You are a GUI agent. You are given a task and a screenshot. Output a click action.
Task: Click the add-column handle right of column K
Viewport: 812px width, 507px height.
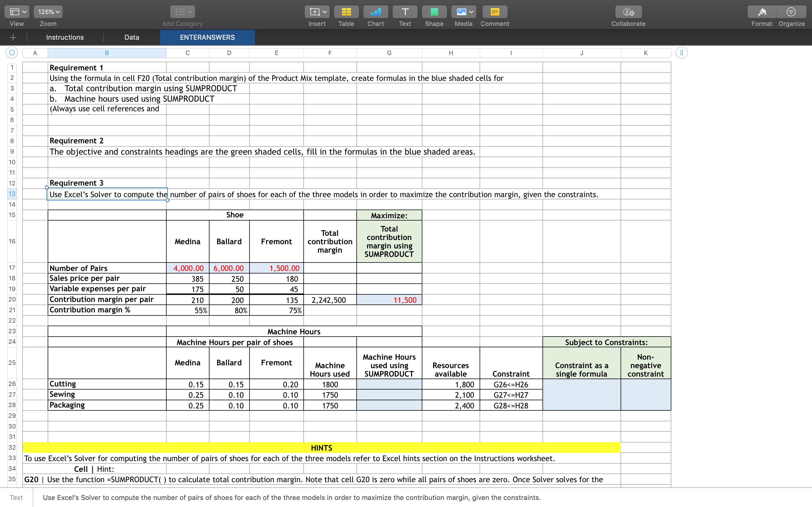pyautogui.click(x=681, y=53)
